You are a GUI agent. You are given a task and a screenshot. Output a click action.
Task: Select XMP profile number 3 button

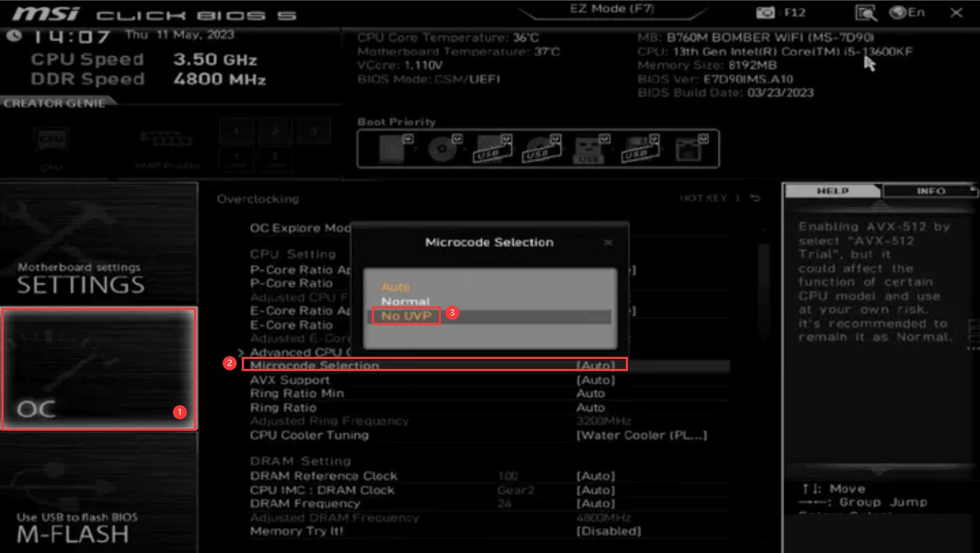tap(314, 131)
